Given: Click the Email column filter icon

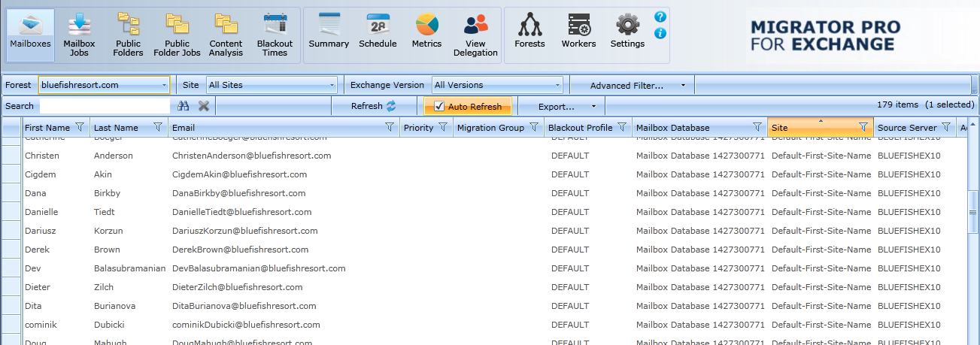Looking at the screenshot, I should (389, 128).
